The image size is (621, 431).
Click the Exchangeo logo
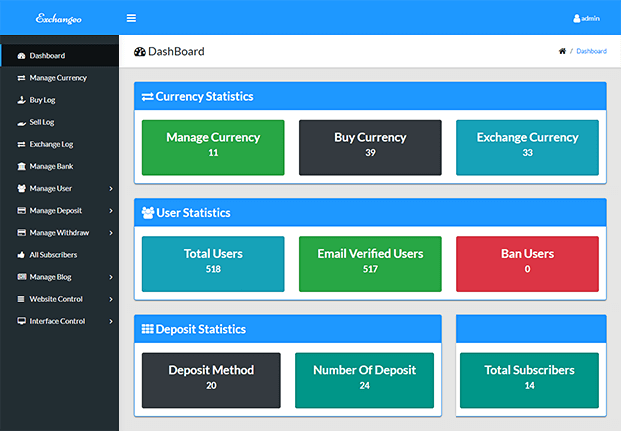coord(59,18)
